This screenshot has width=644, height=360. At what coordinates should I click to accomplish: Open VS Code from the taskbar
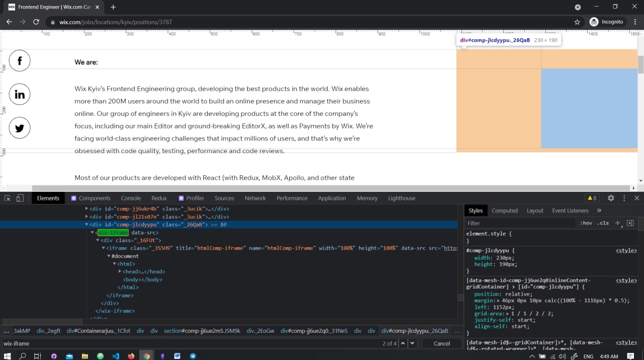click(116, 356)
